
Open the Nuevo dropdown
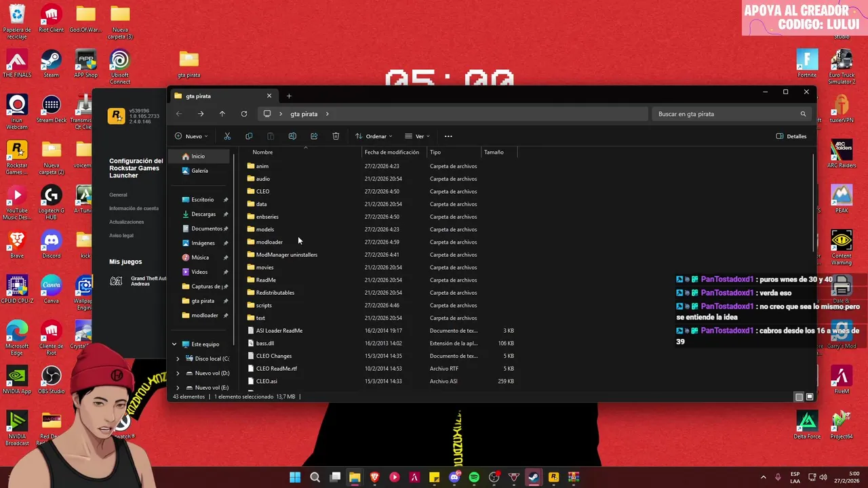click(191, 136)
